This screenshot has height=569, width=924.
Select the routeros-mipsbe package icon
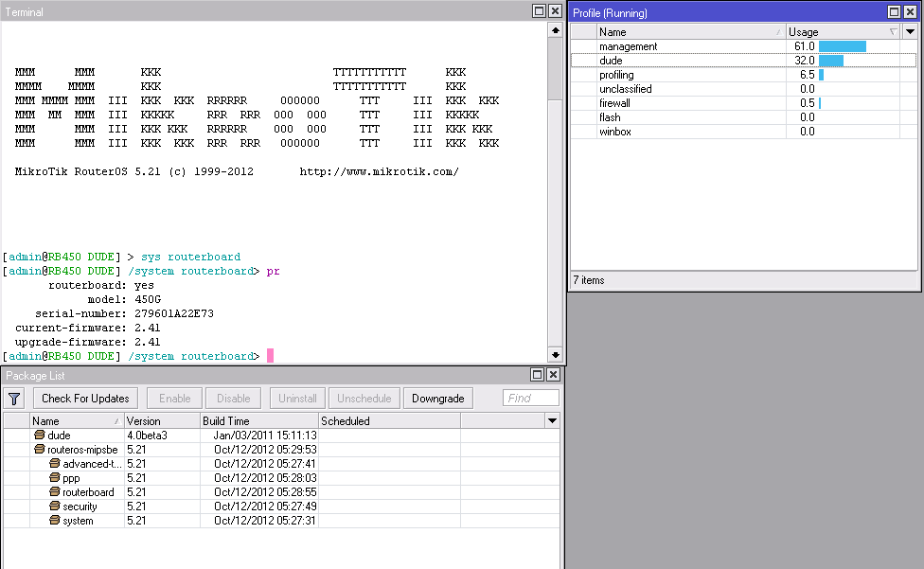[x=40, y=449]
